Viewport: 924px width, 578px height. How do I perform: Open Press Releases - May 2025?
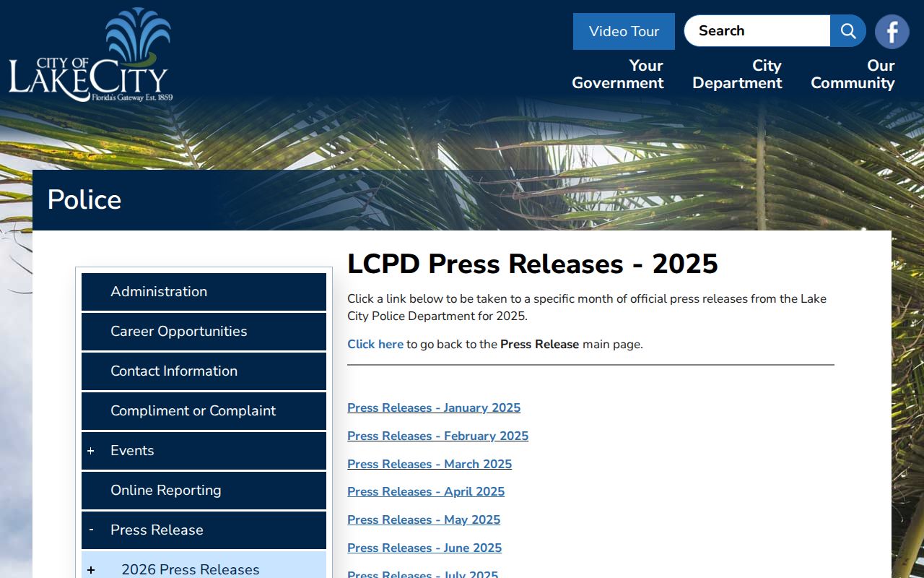424,520
